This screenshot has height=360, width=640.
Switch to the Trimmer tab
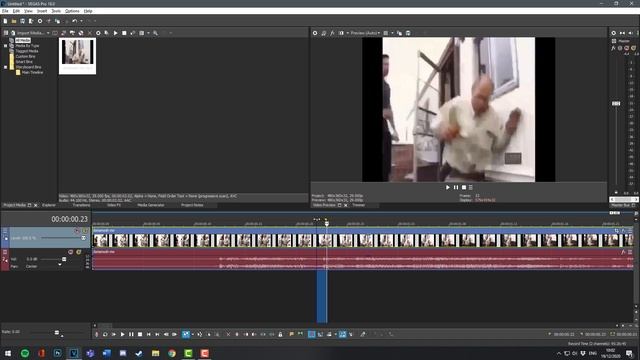[358, 205]
